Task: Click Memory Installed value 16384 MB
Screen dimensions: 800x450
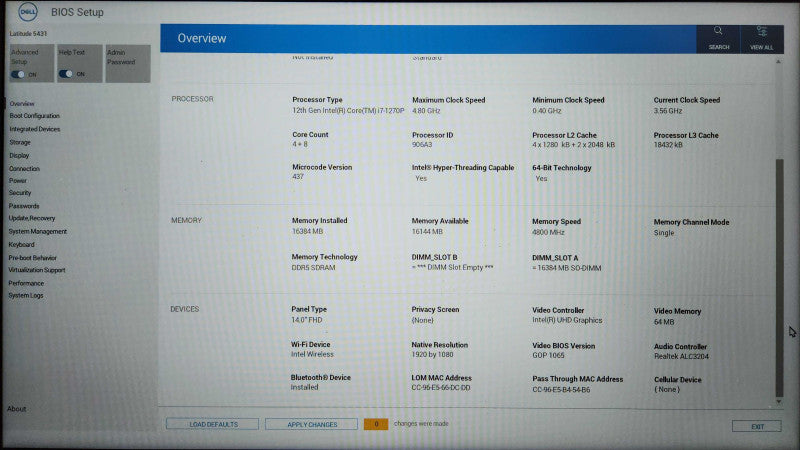Action: pos(307,231)
